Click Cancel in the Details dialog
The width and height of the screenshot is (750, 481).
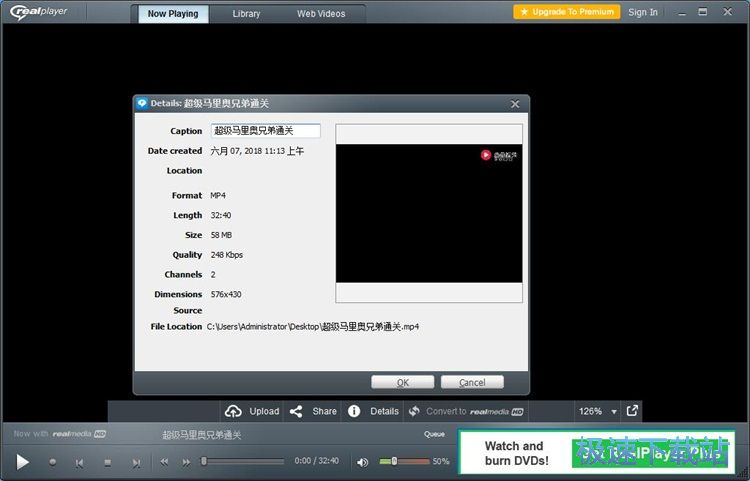[471, 382]
